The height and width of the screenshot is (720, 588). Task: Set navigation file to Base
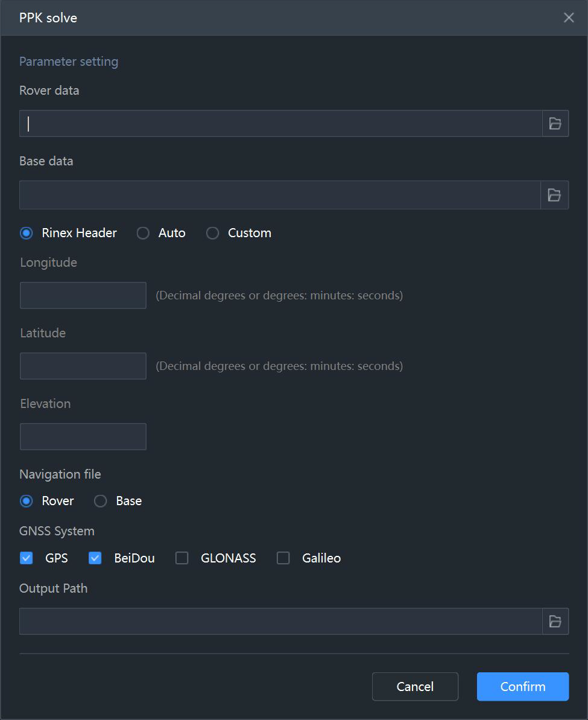[101, 500]
